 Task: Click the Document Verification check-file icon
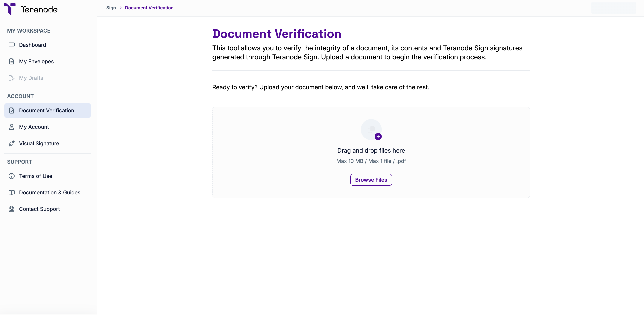pyautogui.click(x=11, y=110)
